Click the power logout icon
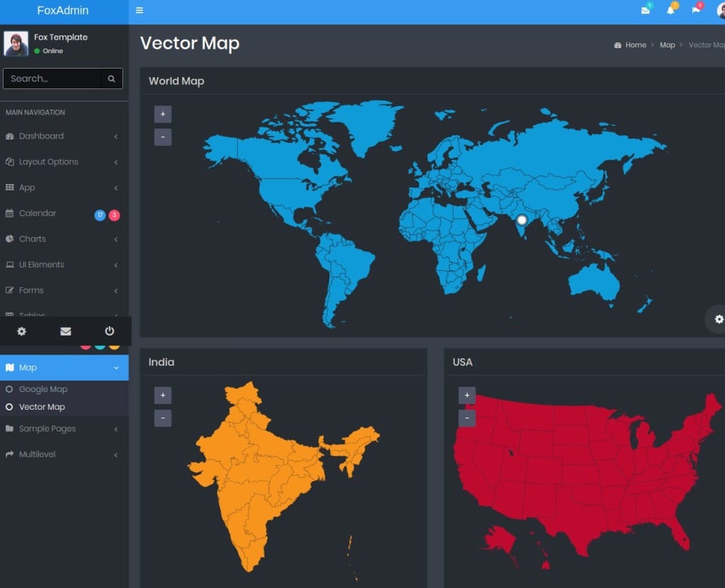Viewport: 725px width, 588px height. [x=109, y=331]
